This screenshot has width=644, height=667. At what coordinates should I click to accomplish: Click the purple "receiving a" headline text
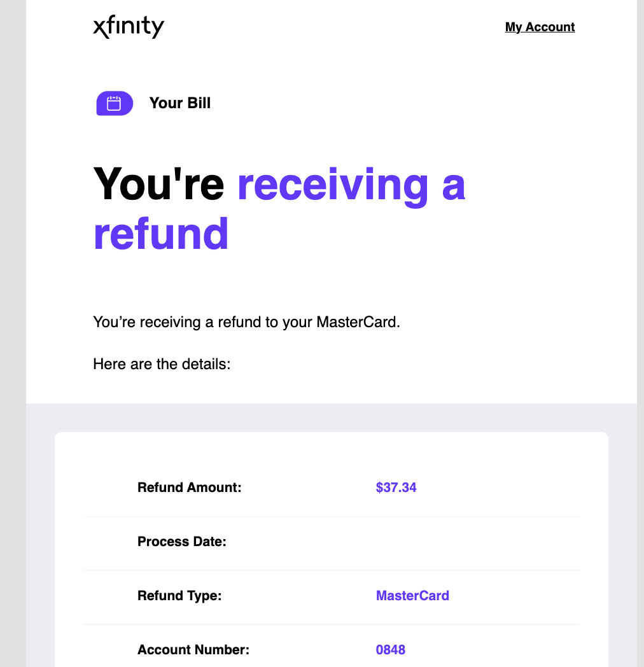click(x=351, y=184)
